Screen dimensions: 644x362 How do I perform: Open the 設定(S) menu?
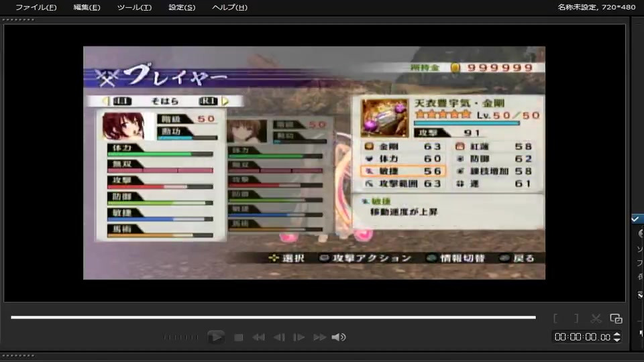coord(182,7)
